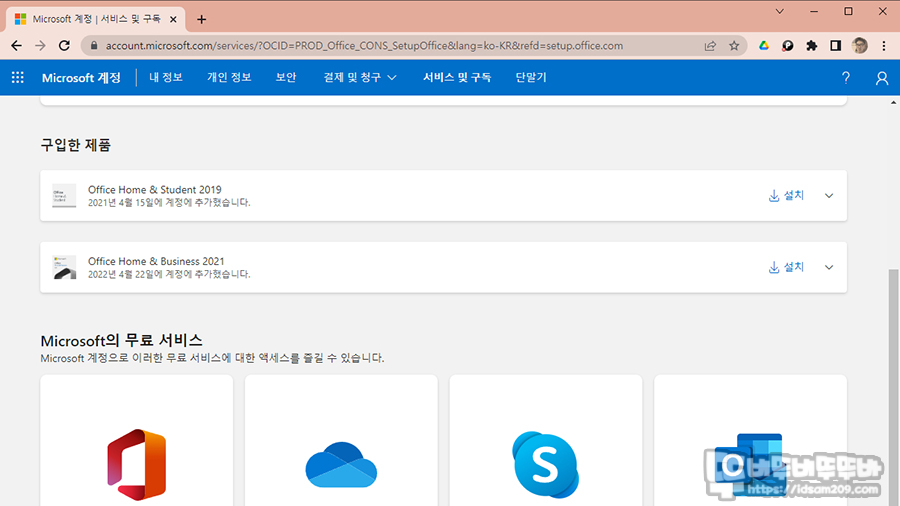Open Chrome profile avatar
The width and height of the screenshot is (900, 506).
click(x=860, y=46)
